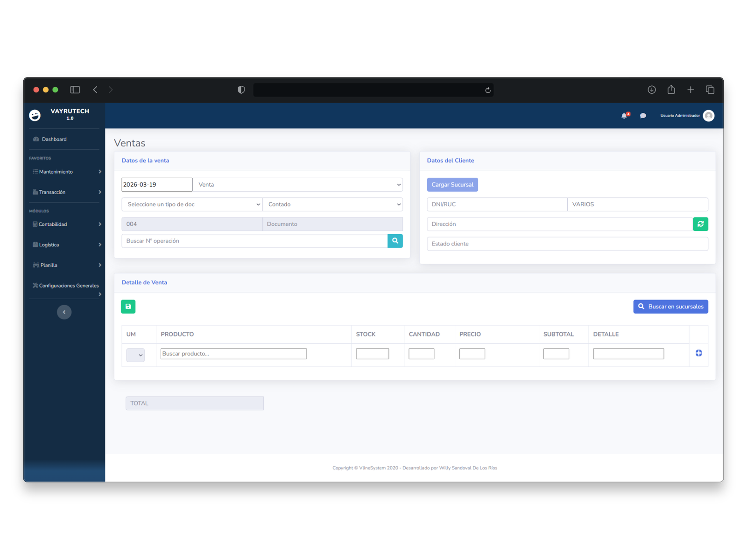Click the Buscar en sucursales button

(x=670, y=307)
